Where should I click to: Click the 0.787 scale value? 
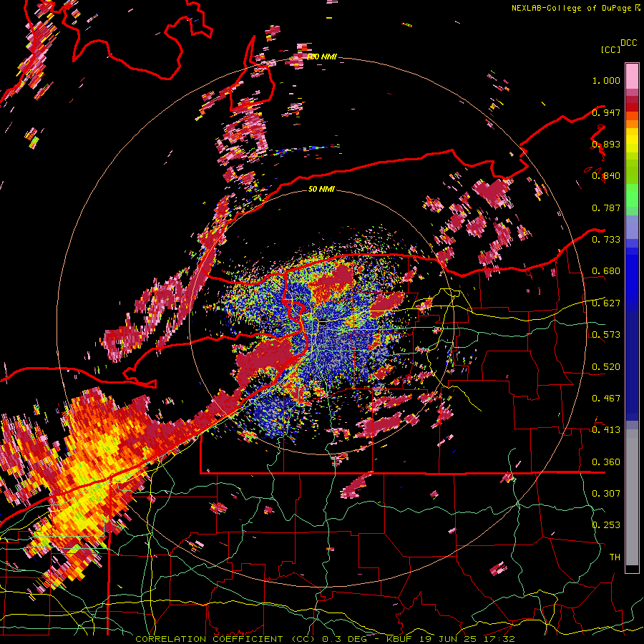point(606,208)
